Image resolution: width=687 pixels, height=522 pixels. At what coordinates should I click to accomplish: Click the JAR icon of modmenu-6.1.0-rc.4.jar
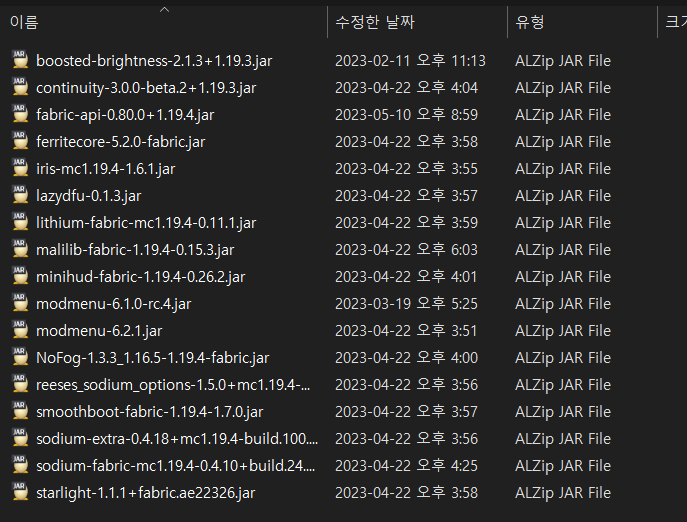point(20,303)
